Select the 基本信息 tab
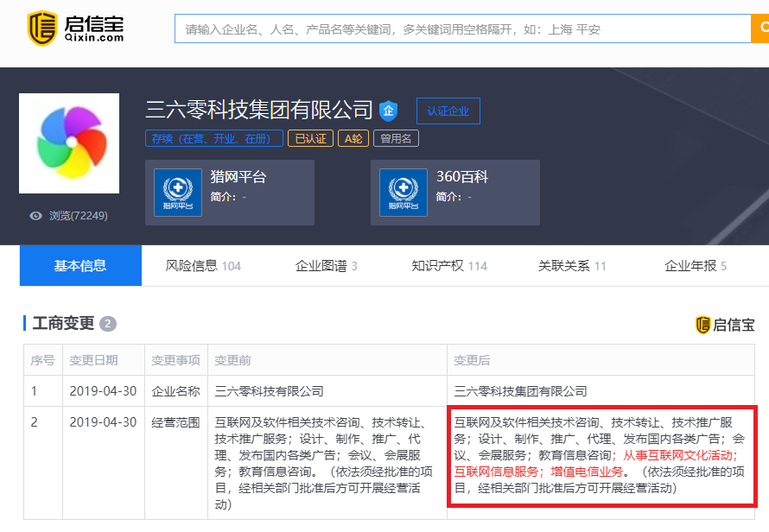Viewport: 769px width, 532px height. pos(80,265)
